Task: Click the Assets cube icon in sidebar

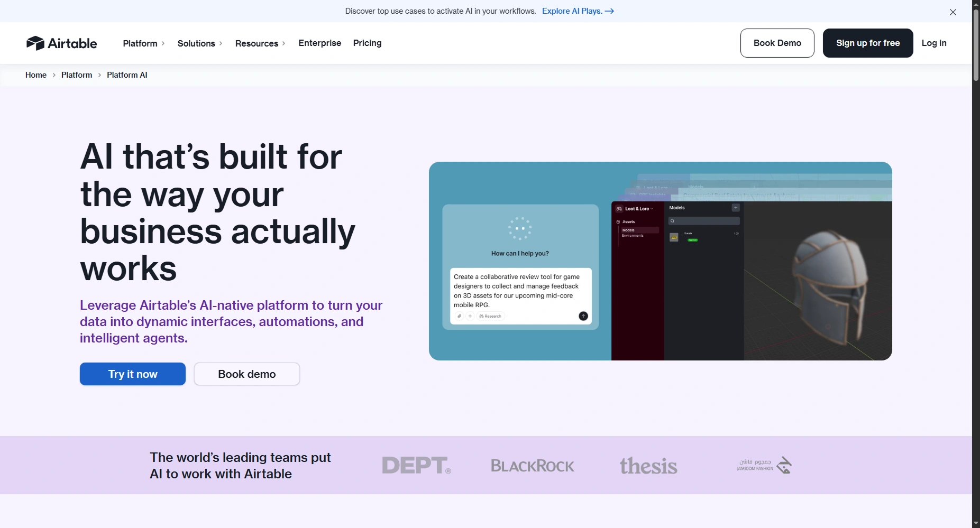Action: (x=618, y=222)
